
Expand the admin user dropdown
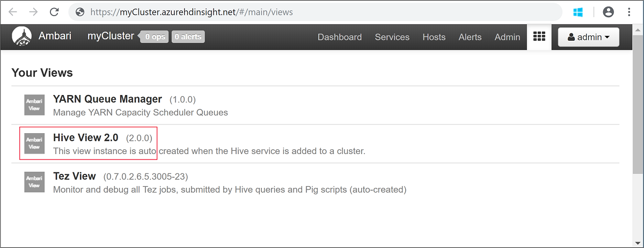click(x=588, y=37)
